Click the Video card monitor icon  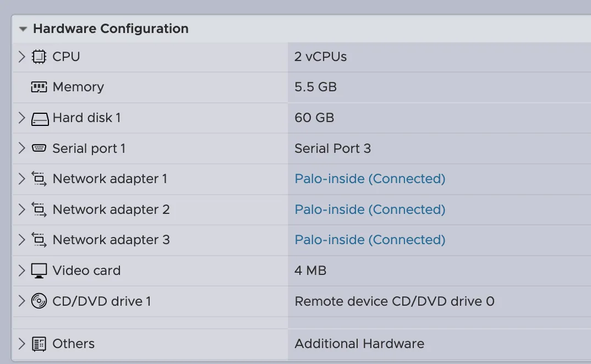tap(39, 271)
